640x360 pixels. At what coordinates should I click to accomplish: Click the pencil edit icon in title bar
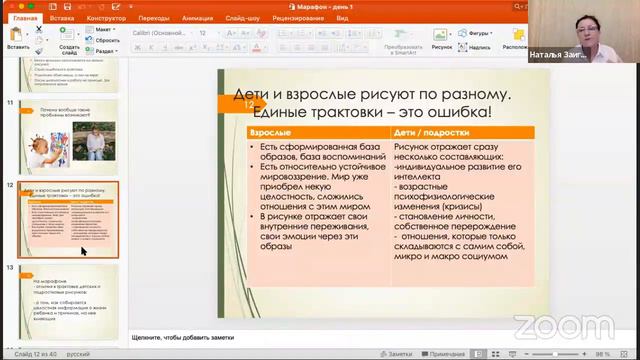[x=116, y=7]
